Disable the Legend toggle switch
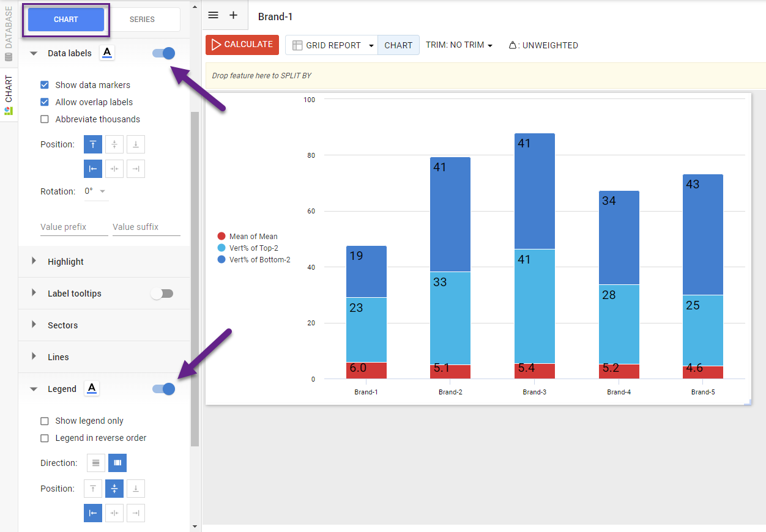The image size is (766, 532). tap(164, 389)
